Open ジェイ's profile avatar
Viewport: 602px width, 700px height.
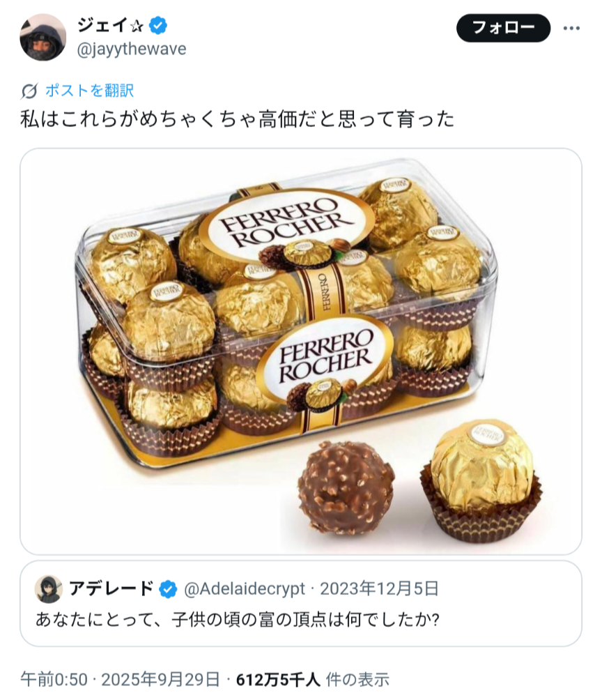(x=43, y=37)
